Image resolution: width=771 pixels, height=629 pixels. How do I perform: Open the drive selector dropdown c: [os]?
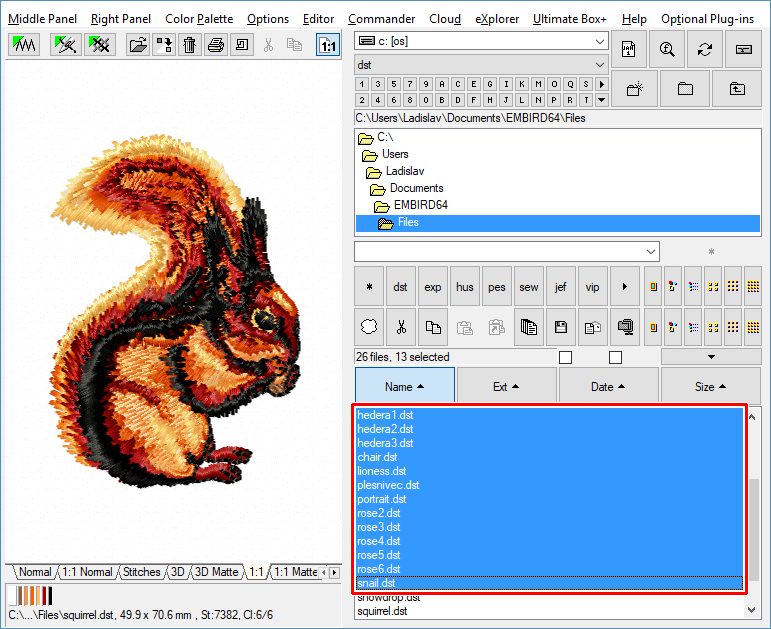481,41
